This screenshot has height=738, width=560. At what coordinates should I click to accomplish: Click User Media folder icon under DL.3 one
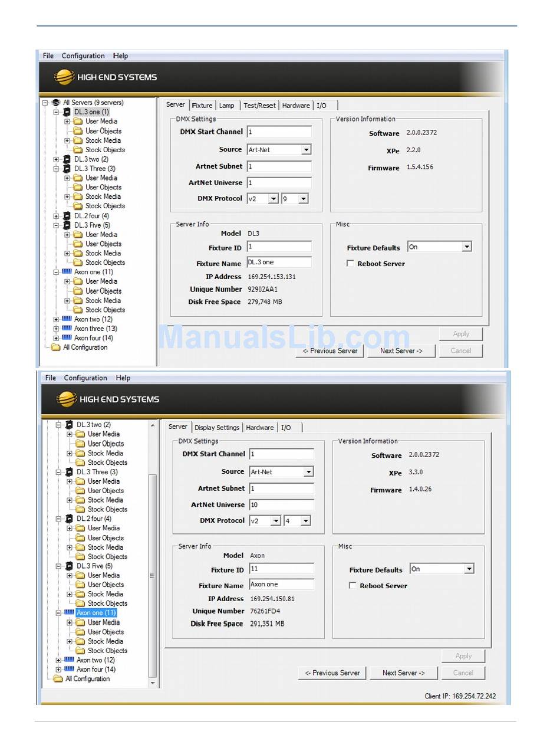coord(78,122)
